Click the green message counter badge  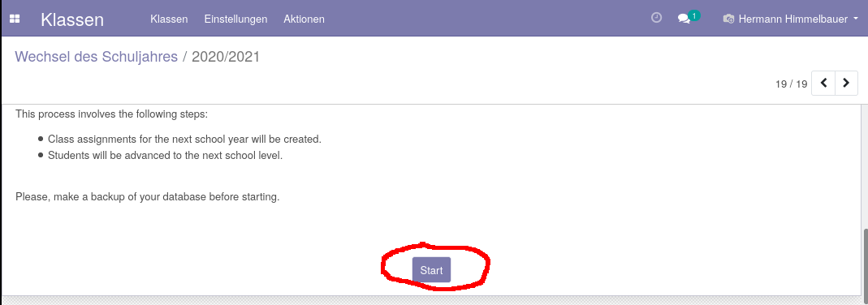[x=693, y=15]
